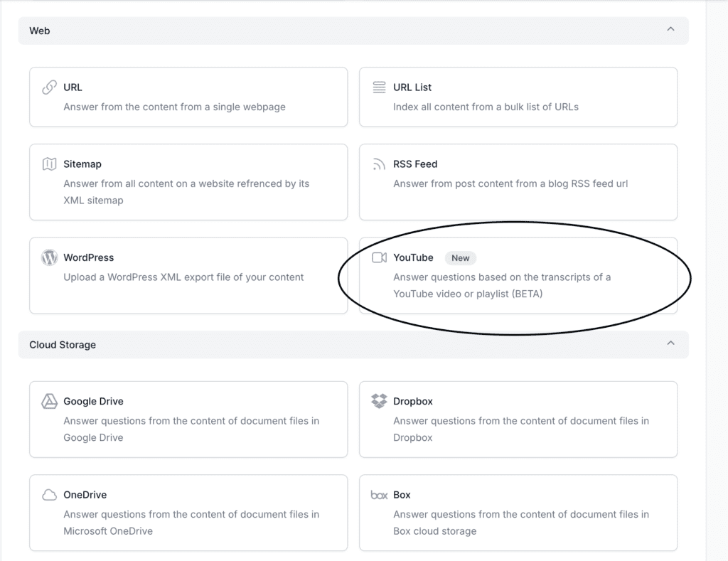Click the YouTube video camera icon

click(x=379, y=257)
